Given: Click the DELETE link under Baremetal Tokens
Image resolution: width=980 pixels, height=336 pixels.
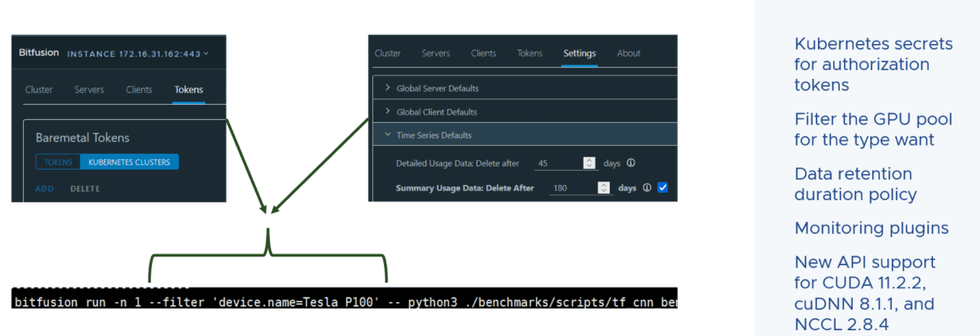Looking at the screenshot, I should click(x=85, y=189).
